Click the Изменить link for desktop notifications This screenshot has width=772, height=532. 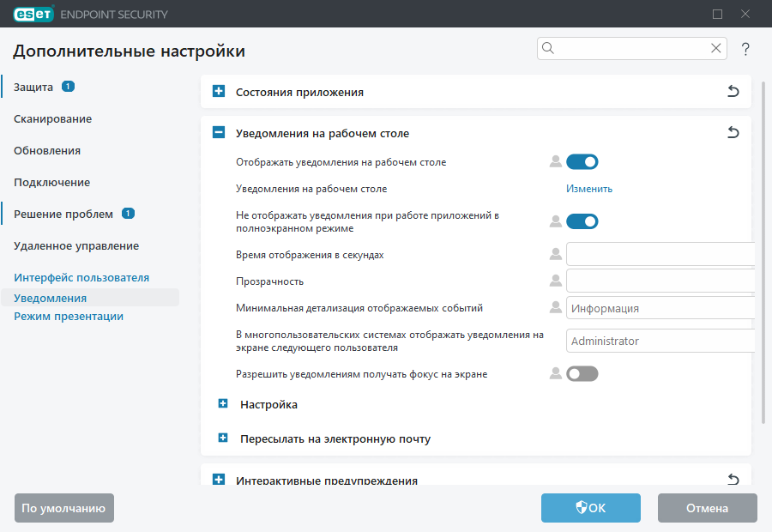pos(588,189)
